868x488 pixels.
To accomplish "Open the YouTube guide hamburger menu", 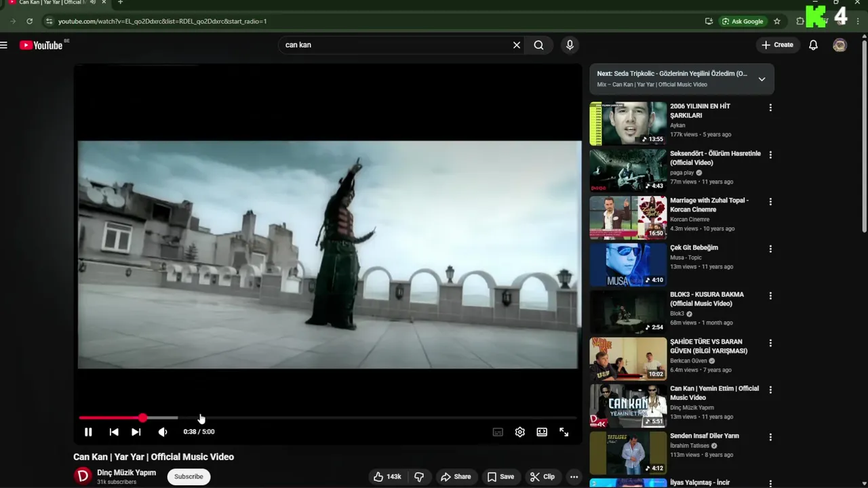I will pyautogui.click(x=4, y=45).
